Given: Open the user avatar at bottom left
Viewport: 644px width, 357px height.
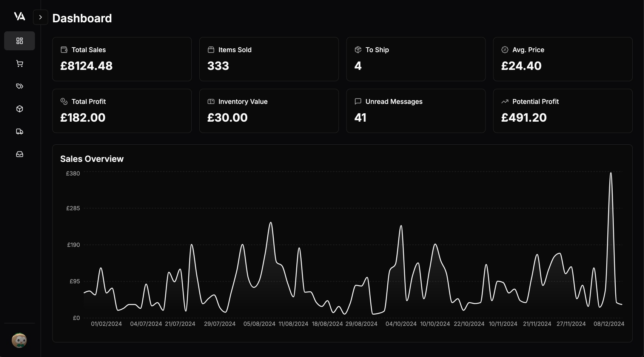Looking at the screenshot, I should point(19,340).
